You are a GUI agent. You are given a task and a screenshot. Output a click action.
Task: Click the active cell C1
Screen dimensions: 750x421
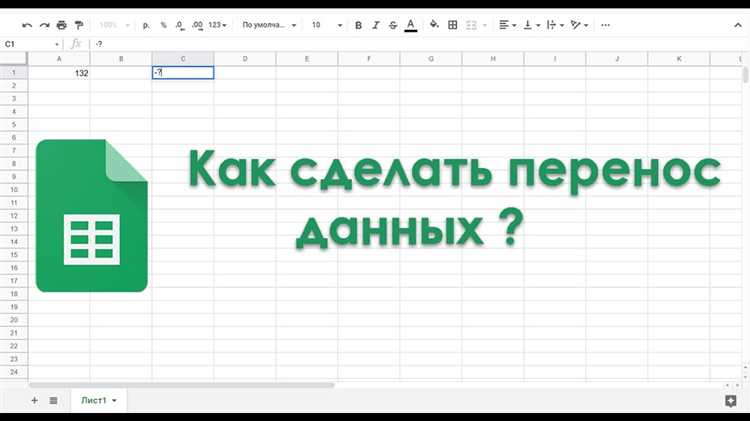coord(183,73)
